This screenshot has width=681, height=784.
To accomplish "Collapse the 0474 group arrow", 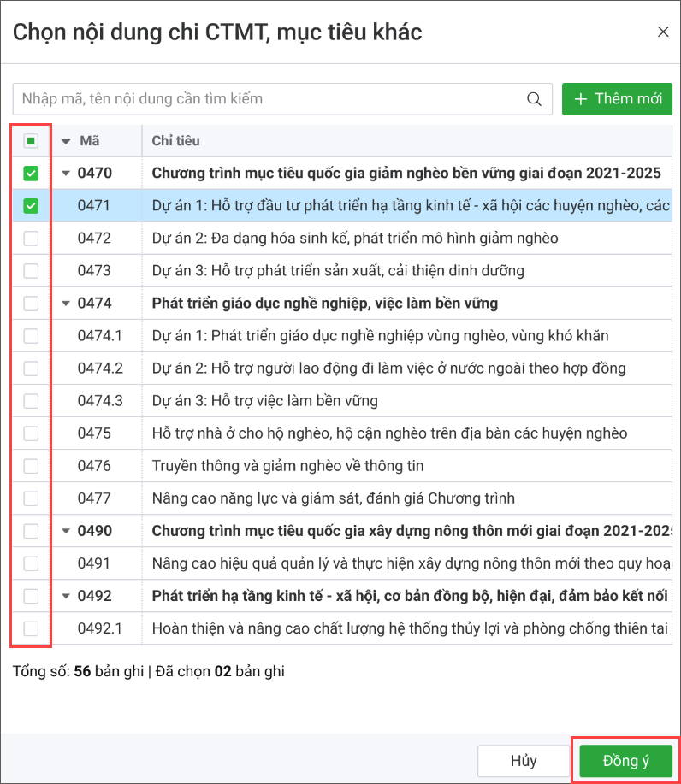I will click(66, 304).
